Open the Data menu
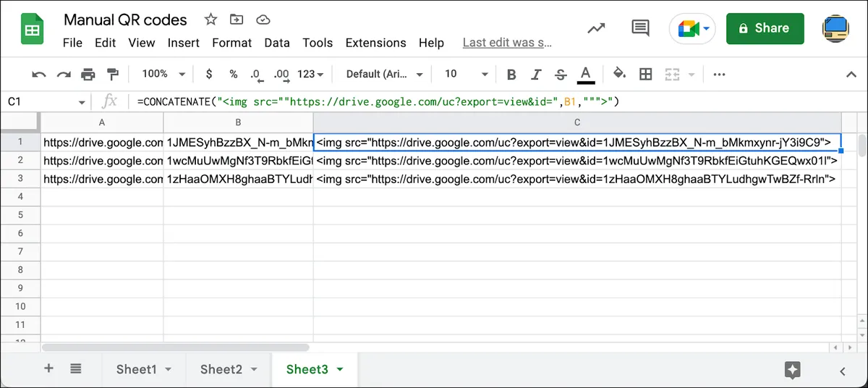Screen dimensions: 868x388 click(277, 43)
